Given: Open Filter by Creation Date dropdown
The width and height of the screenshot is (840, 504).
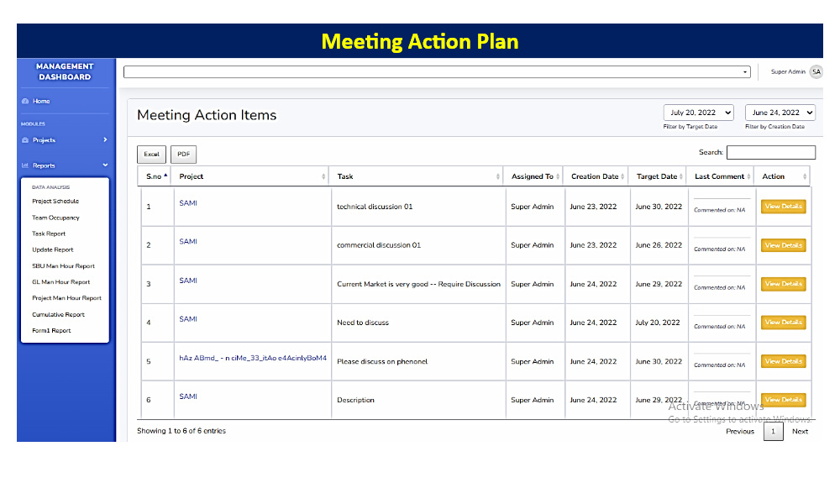Looking at the screenshot, I should click(780, 113).
